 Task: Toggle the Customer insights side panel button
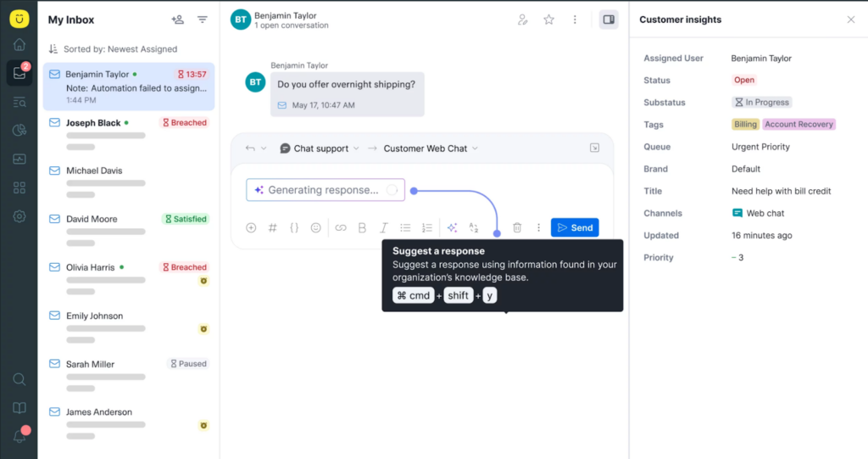pyautogui.click(x=608, y=20)
